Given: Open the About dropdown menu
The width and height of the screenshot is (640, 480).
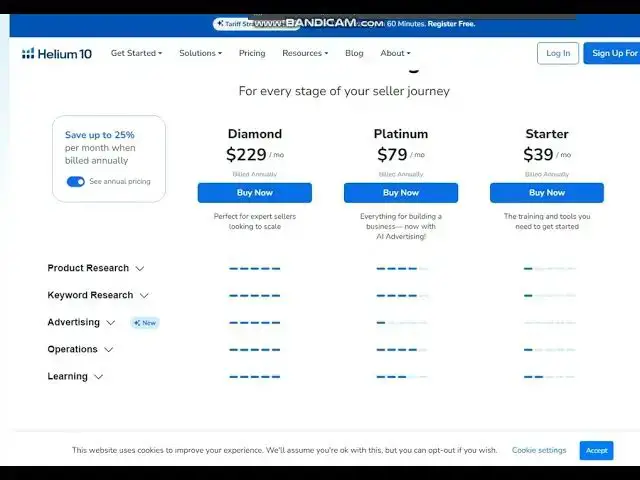Looking at the screenshot, I should click(x=395, y=53).
